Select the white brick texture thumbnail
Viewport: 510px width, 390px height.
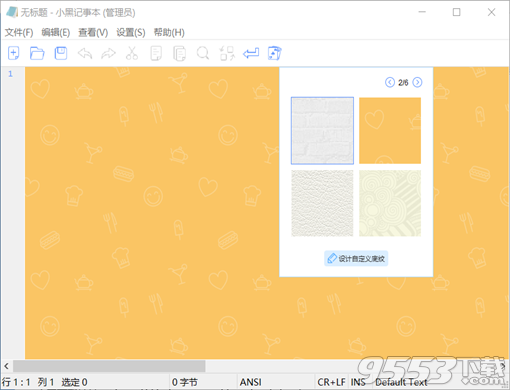(322, 131)
